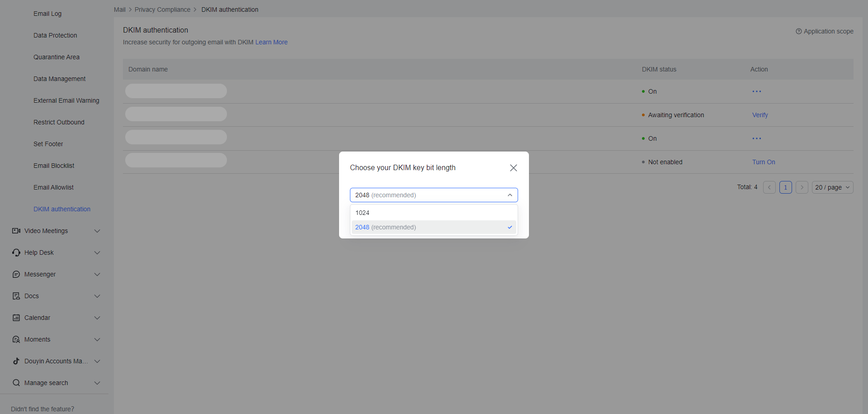Open the 20 / page size dropdown
The image size is (868, 414).
coord(832,187)
